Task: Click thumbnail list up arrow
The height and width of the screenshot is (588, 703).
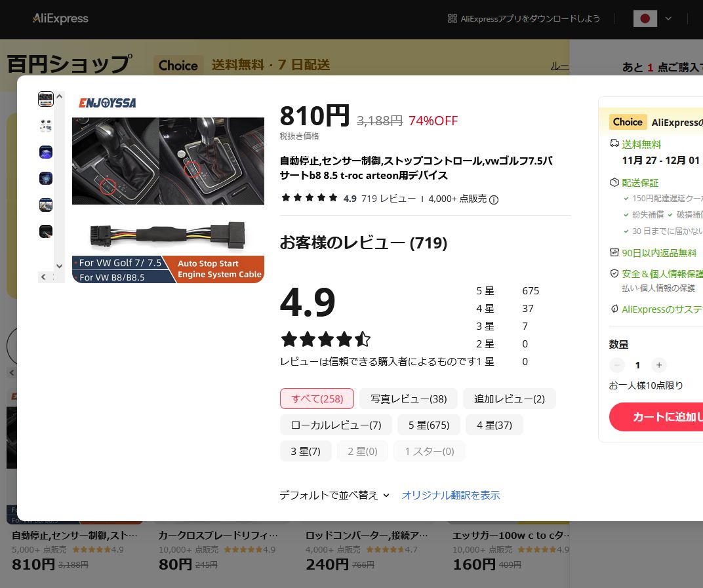Action: point(59,96)
